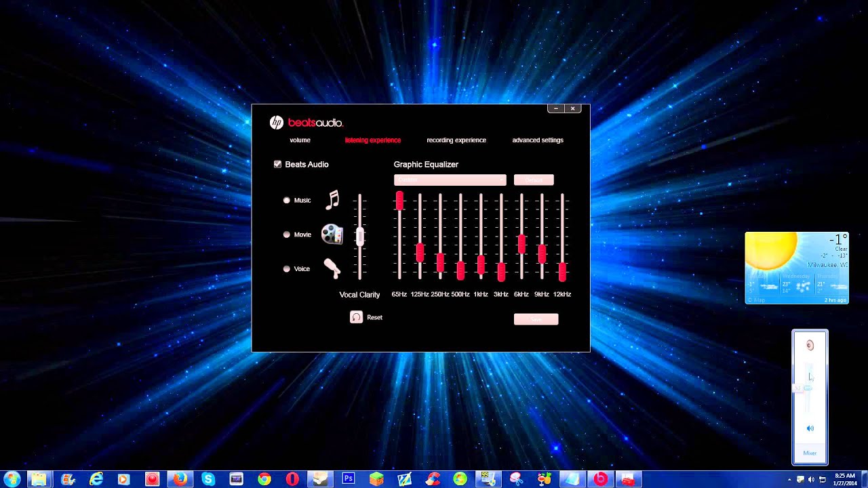The width and height of the screenshot is (868, 488).
Task: Click the 12kHz equalizer slider handle
Action: click(562, 272)
